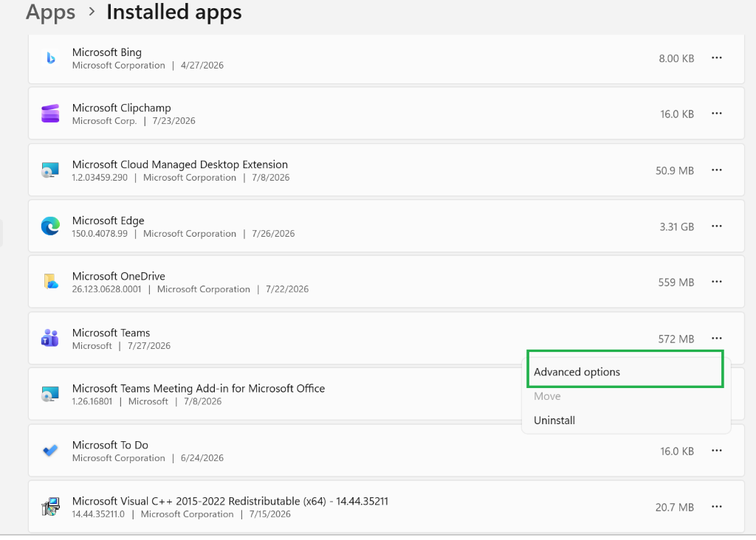Viewport: 756px width, 540px height.
Task: Click the Microsoft Clipchamp app name
Action: pyautogui.click(x=122, y=108)
